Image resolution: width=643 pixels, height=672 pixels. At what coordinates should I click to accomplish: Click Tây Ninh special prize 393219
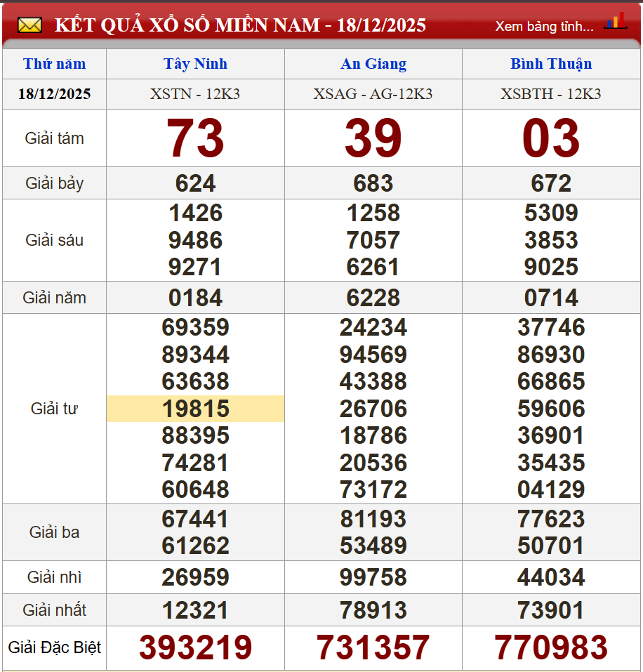pyautogui.click(x=195, y=647)
